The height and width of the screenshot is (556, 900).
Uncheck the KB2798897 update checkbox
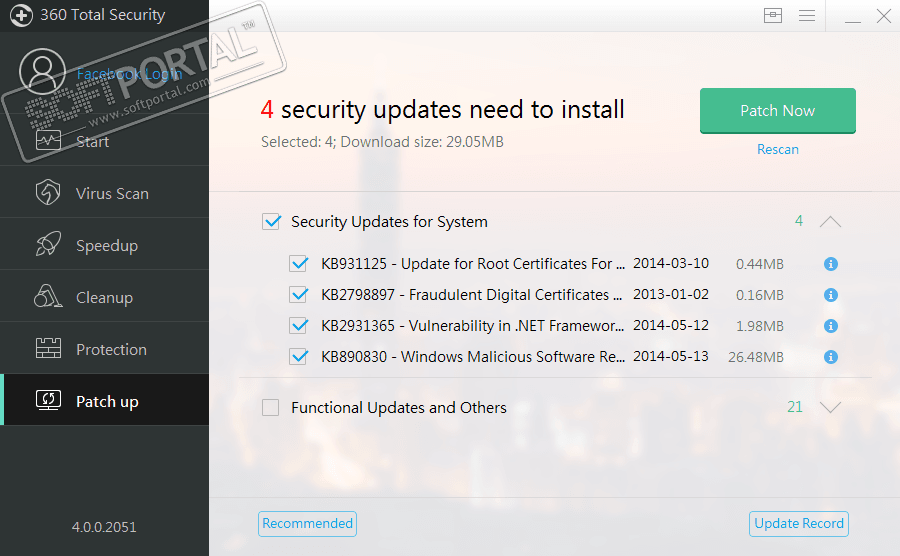(x=298, y=295)
